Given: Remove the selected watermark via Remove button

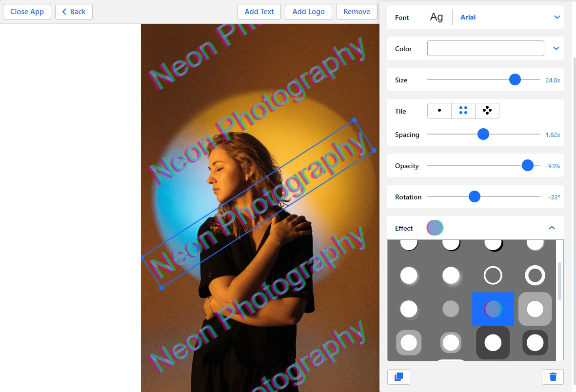Looking at the screenshot, I should coord(357,11).
